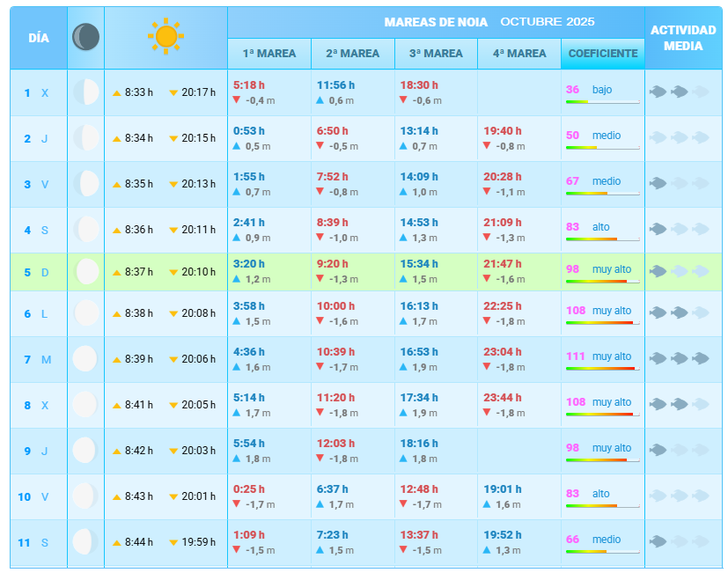Click the 23:04 h tide time on day 7
The height and width of the screenshot is (573, 728).
[503, 352]
